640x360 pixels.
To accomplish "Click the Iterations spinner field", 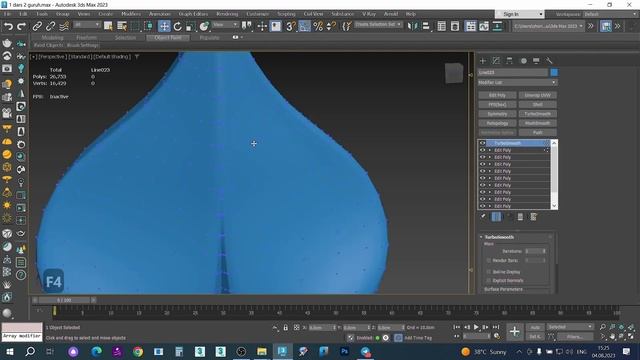I will coord(533,251).
